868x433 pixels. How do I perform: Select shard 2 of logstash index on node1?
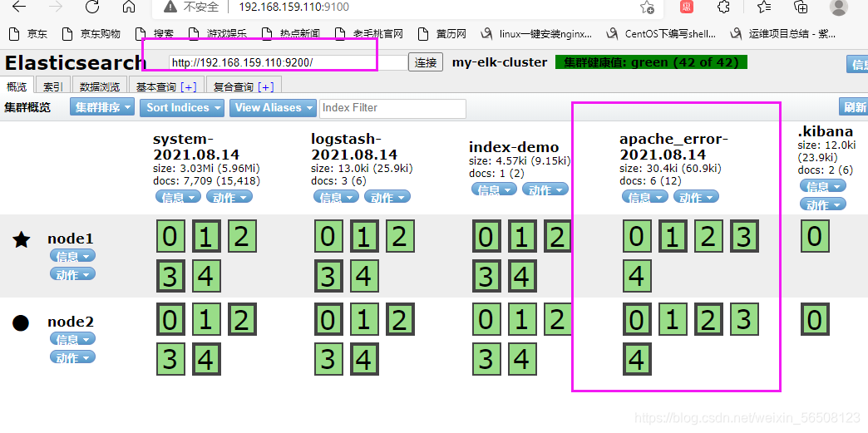click(x=400, y=236)
